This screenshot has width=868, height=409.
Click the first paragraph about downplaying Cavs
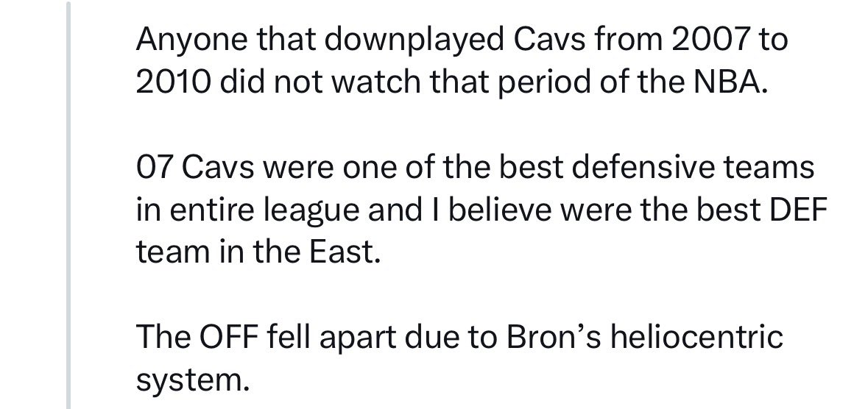(461, 61)
